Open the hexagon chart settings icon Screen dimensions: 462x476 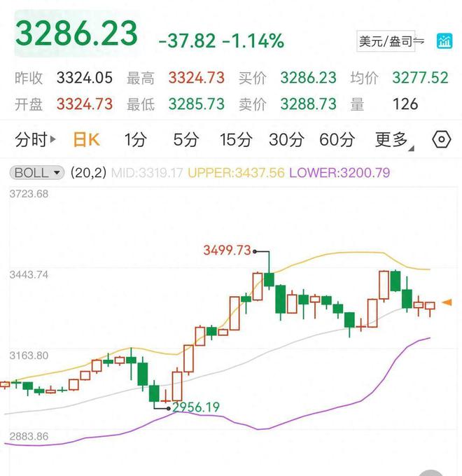coord(442,140)
